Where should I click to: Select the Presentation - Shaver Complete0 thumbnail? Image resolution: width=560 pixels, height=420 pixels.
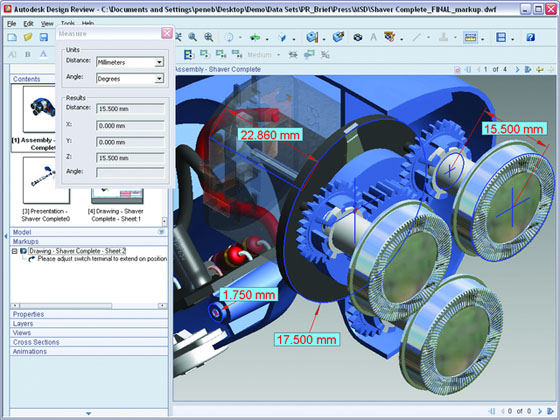46,180
